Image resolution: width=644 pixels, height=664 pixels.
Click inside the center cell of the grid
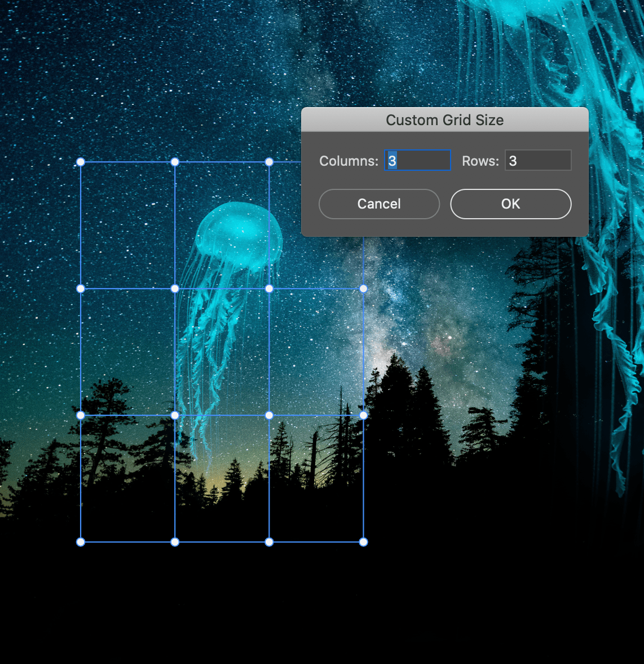pos(222,352)
